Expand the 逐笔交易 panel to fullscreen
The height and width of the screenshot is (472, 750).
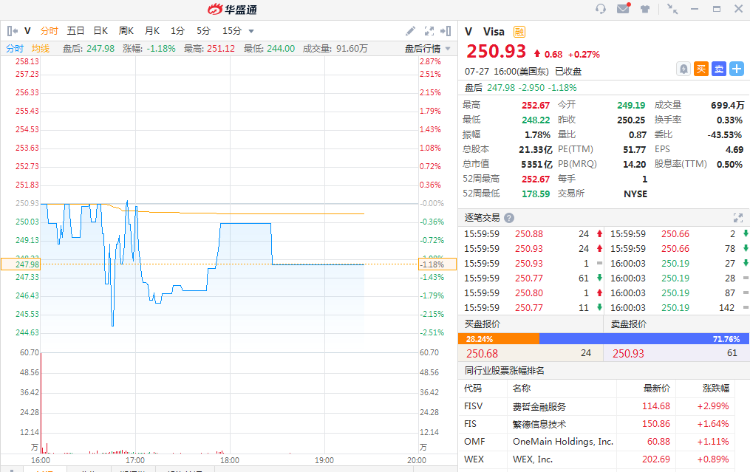[740, 217]
